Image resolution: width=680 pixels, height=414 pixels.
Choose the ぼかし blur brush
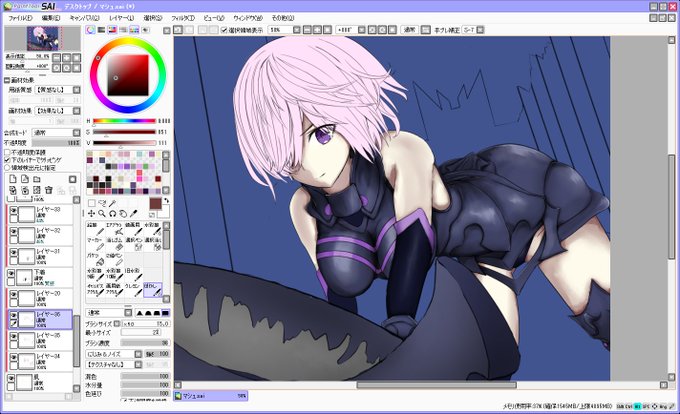point(153,290)
